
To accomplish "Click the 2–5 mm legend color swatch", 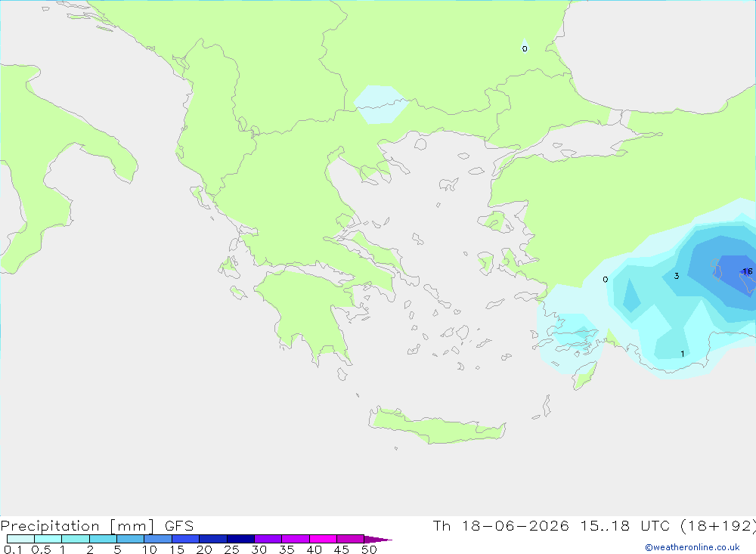I will 103,539.
